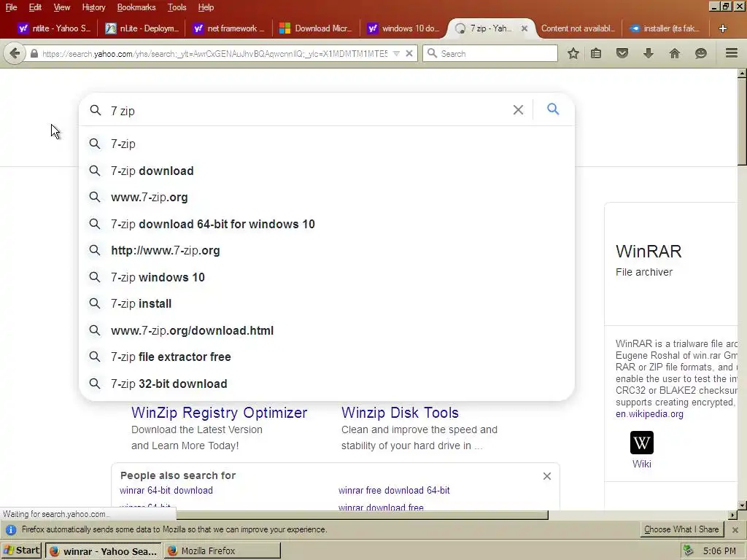747x560 pixels.
Task: Expand the URL history dropdown arrow
Action: (x=396, y=53)
